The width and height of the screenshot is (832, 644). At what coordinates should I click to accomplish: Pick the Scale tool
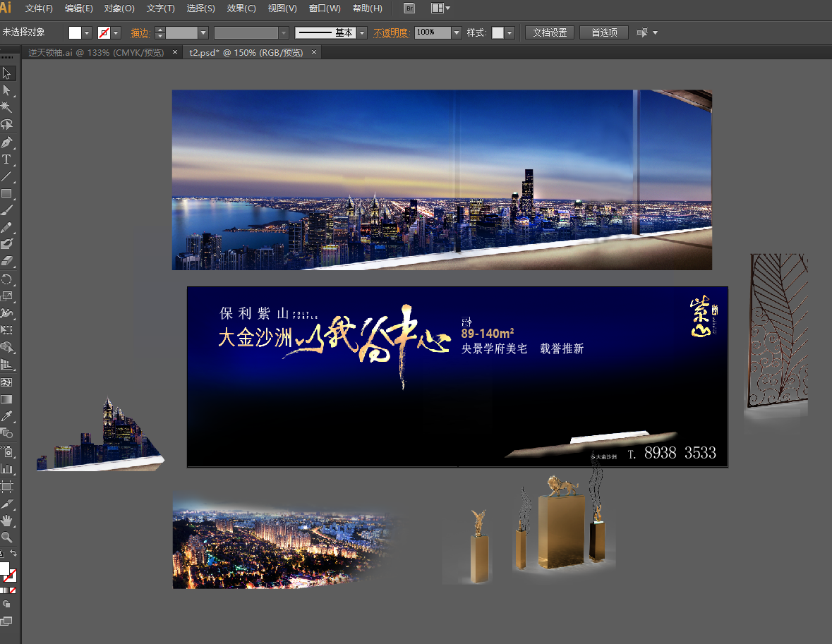(x=7, y=296)
